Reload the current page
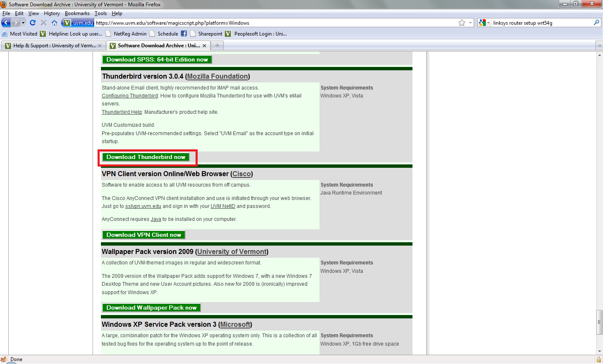603x364 pixels. [33, 23]
